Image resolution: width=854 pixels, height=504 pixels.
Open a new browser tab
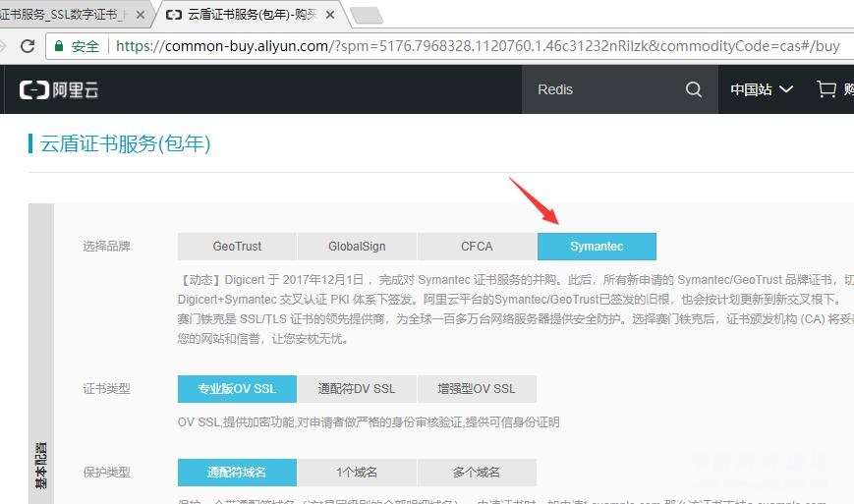click(x=366, y=16)
